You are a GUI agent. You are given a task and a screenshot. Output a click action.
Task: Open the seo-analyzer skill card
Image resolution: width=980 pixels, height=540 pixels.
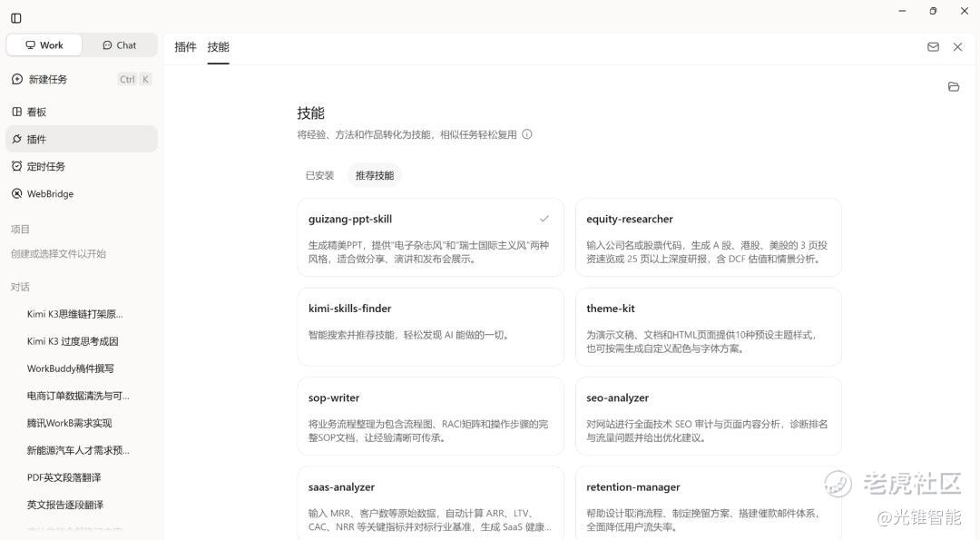pos(708,417)
